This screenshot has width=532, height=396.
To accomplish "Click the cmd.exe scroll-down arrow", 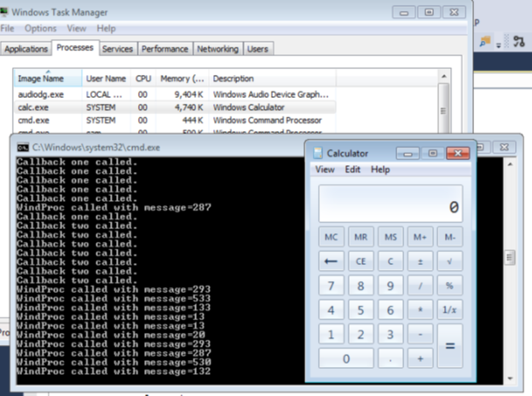I will point(510,378).
